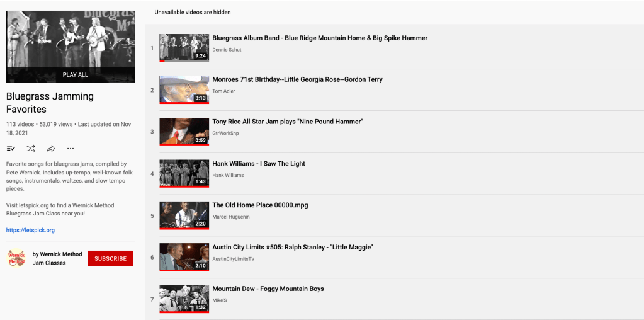This screenshot has height=320, width=644.
Task: Select The Old Home Place video title
Action: tap(260, 205)
